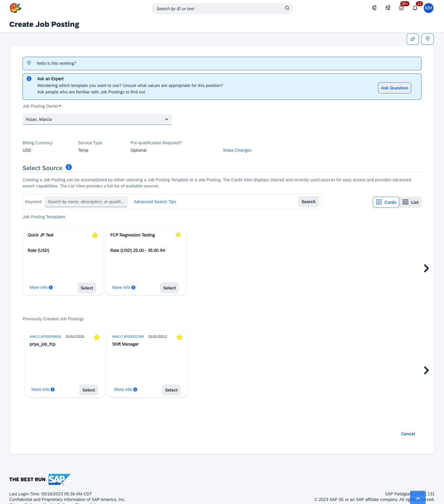Select the Quick JP Test template
444x504 pixels.
point(87,288)
